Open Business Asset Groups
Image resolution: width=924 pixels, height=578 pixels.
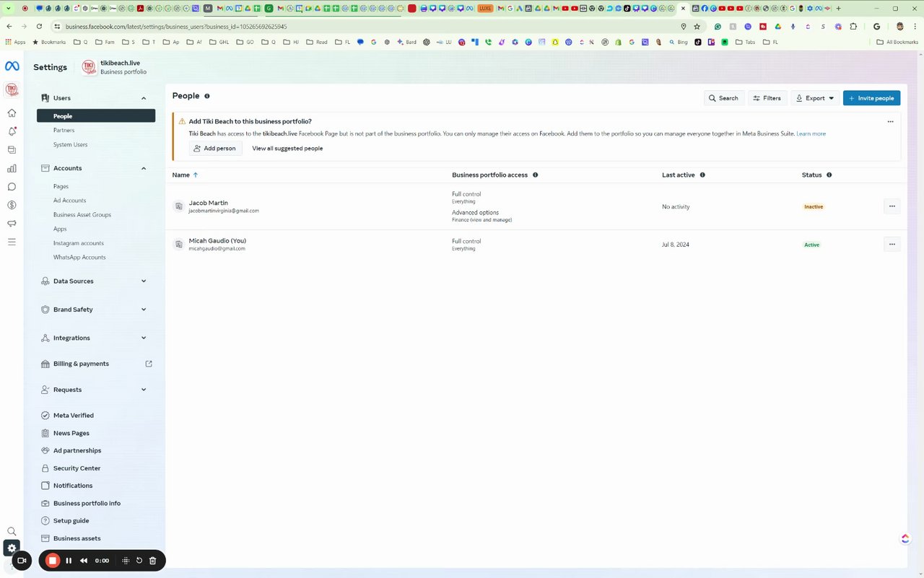pyautogui.click(x=82, y=215)
